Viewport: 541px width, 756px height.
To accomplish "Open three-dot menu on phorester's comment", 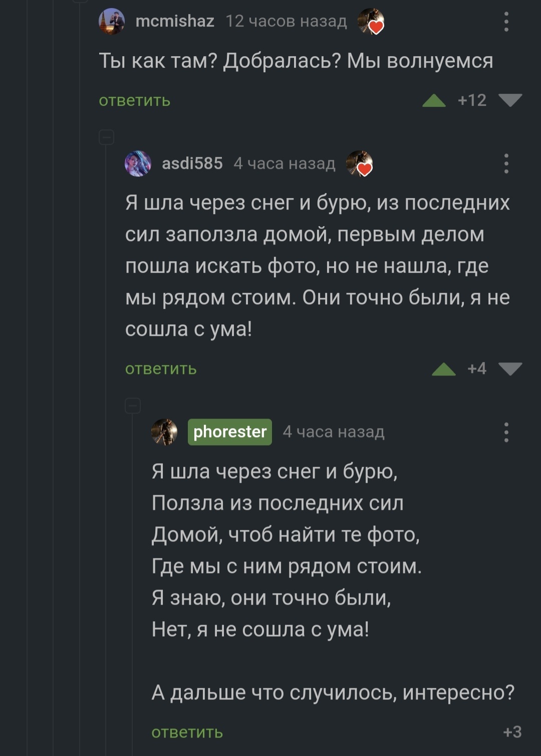I will [506, 432].
